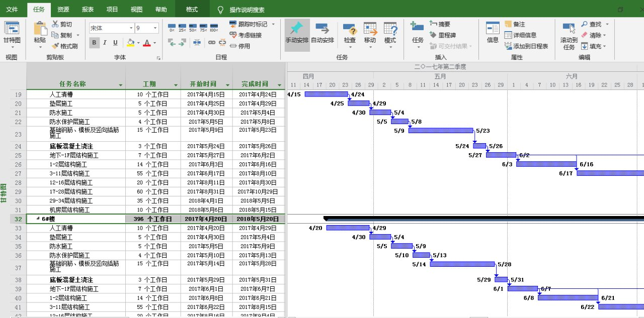644x318 pixels.
Task: Switch to the 报表 ribbon tab
Action: [x=88, y=10]
